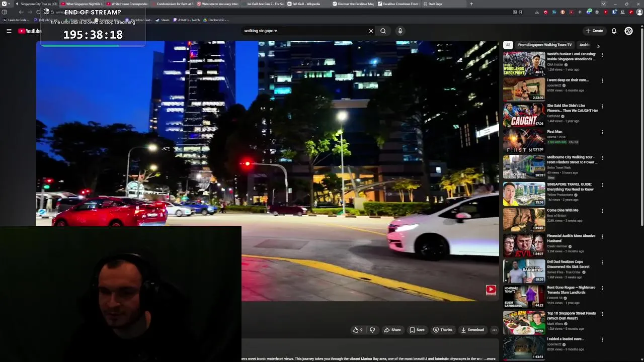Open the Learn to Code bookmark
644x362 pixels.
pyautogui.click(x=16, y=20)
